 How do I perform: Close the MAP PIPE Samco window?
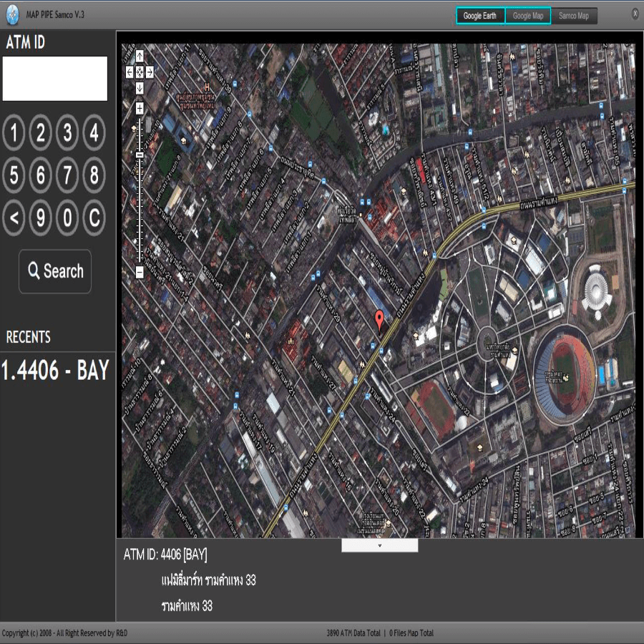pos(635,14)
